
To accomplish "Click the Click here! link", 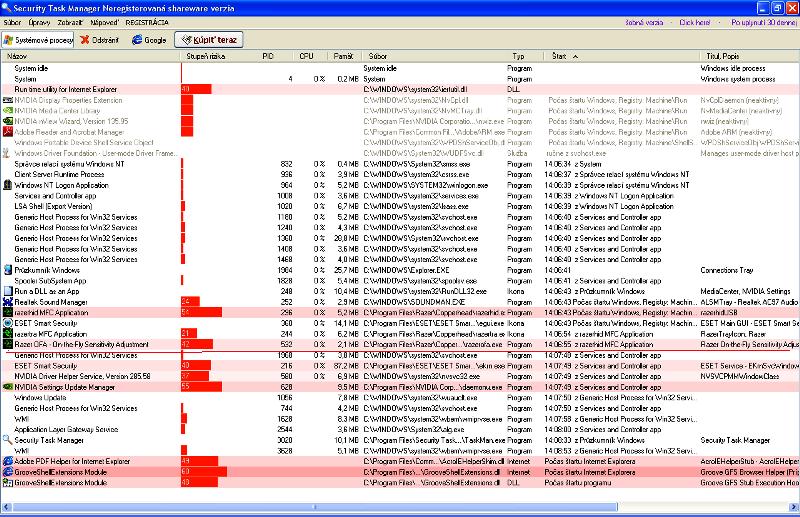I will (x=695, y=22).
